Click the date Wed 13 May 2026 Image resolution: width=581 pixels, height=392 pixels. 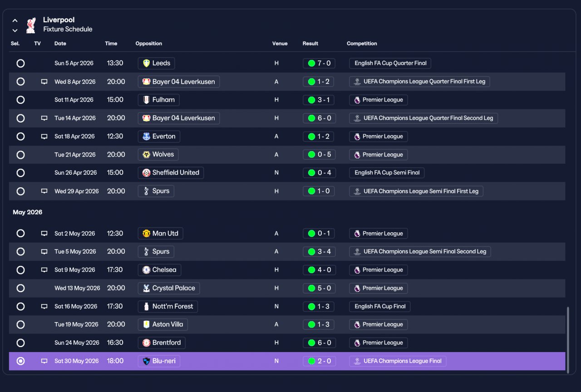pyautogui.click(x=77, y=288)
